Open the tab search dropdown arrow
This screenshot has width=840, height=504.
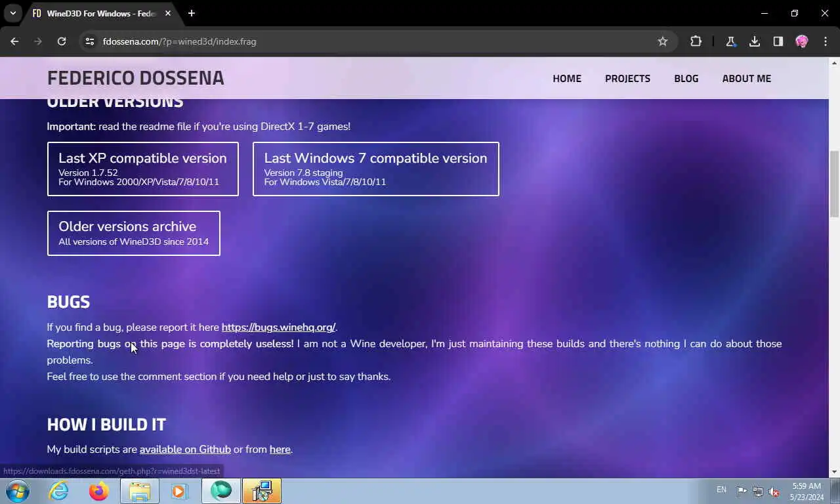coord(12,13)
